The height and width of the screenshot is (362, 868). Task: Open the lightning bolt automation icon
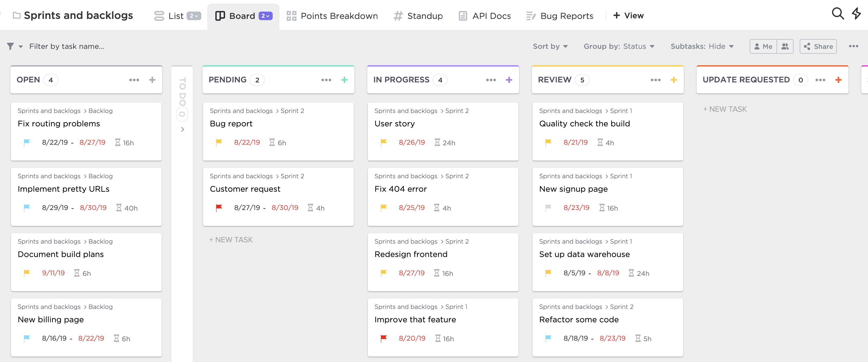[x=856, y=14]
